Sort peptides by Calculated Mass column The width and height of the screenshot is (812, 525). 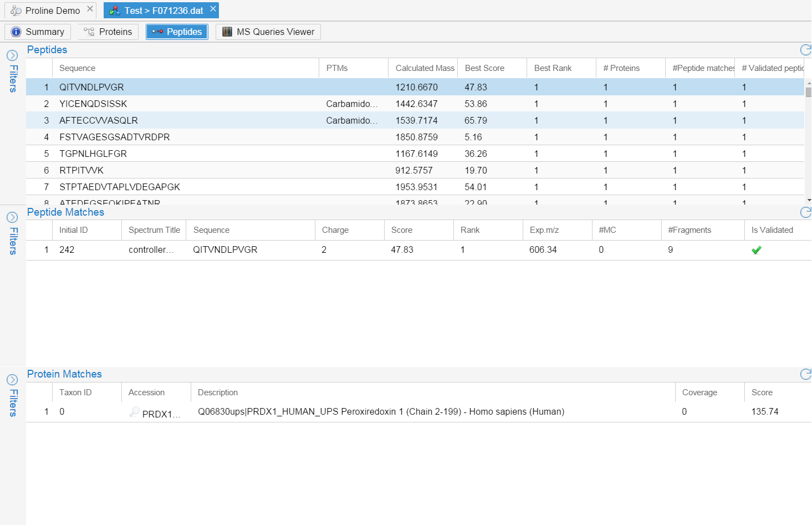(425, 68)
